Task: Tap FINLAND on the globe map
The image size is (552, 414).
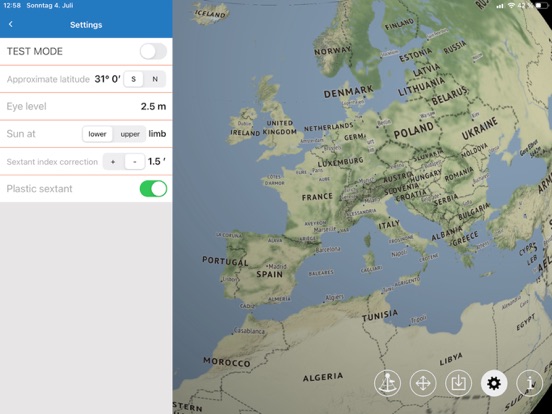Action: tap(399, 24)
